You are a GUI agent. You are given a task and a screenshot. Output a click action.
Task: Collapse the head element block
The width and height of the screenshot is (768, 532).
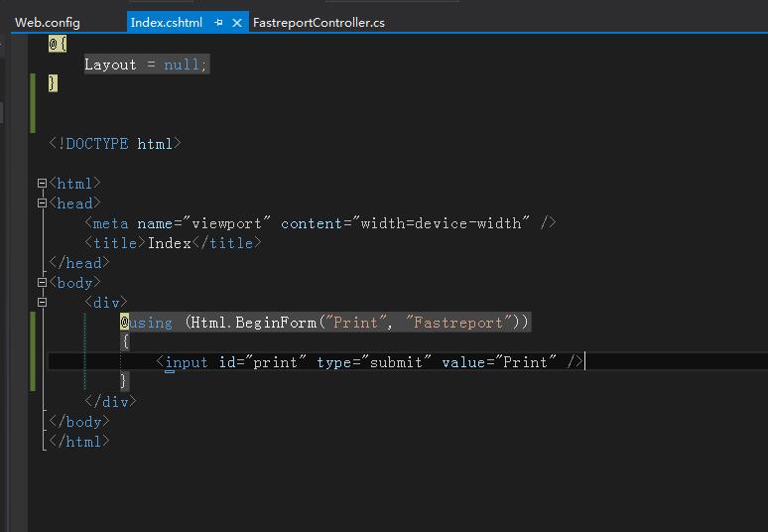pos(42,202)
